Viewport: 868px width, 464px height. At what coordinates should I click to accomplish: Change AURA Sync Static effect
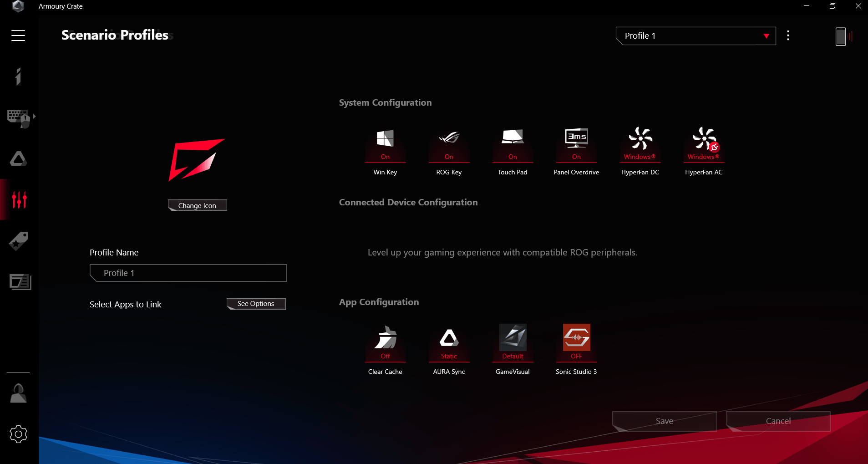click(x=449, y=343)
